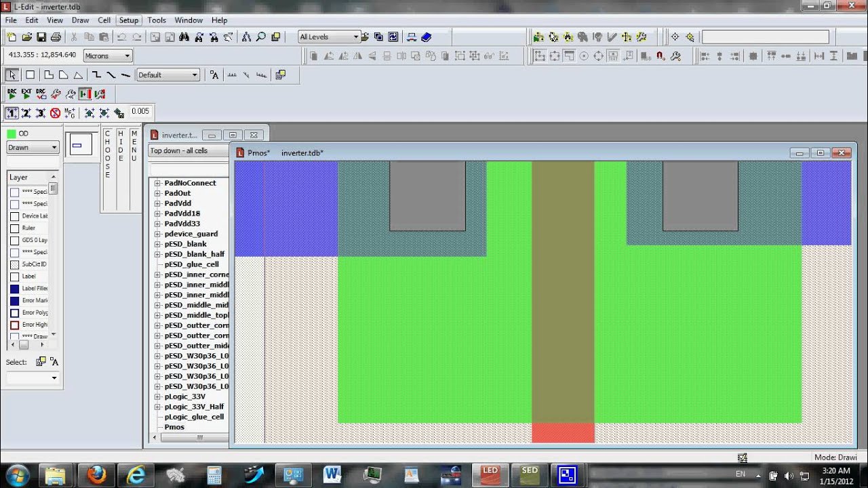Expand the pLogic_33V cell node

157,396
